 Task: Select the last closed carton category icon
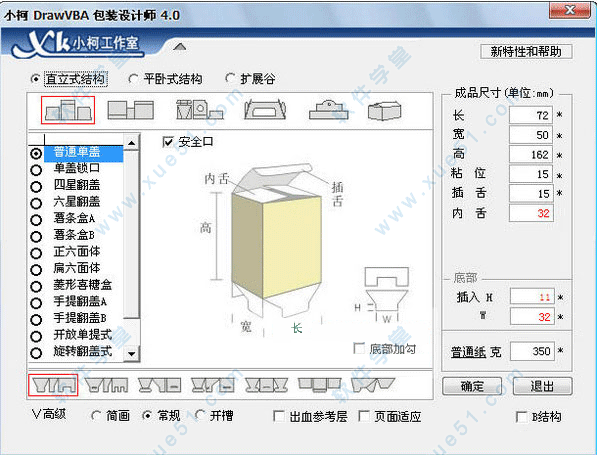[385, 111]
